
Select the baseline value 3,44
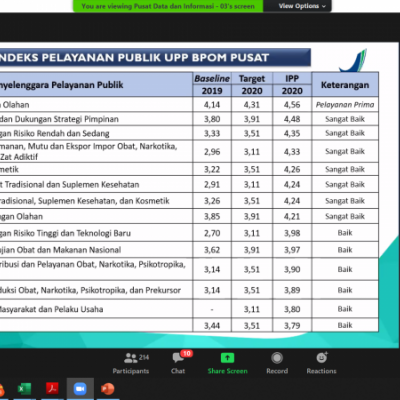(x=212, y=325)
